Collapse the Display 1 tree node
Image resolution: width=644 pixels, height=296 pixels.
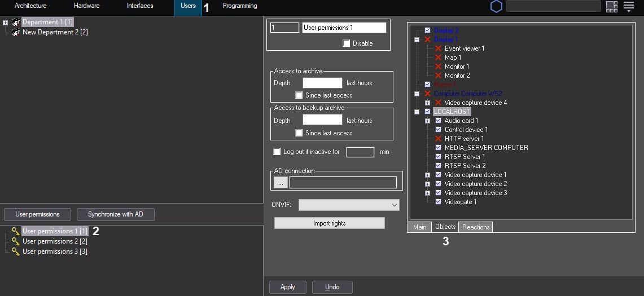tap(417, 40)
